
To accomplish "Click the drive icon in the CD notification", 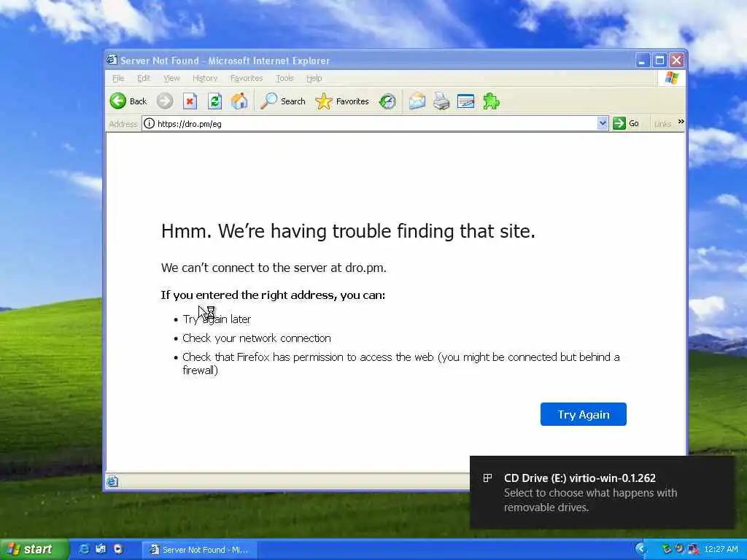I will point(487,478).
